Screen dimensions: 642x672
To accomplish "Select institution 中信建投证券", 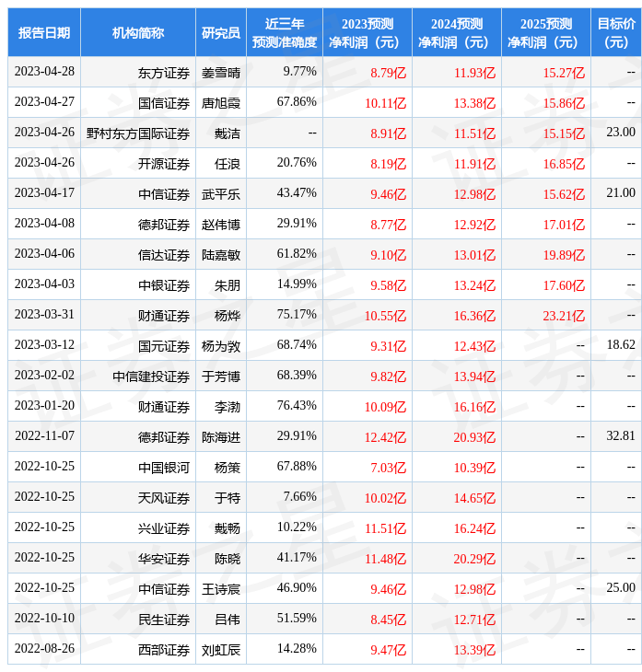I will [150, 377].
